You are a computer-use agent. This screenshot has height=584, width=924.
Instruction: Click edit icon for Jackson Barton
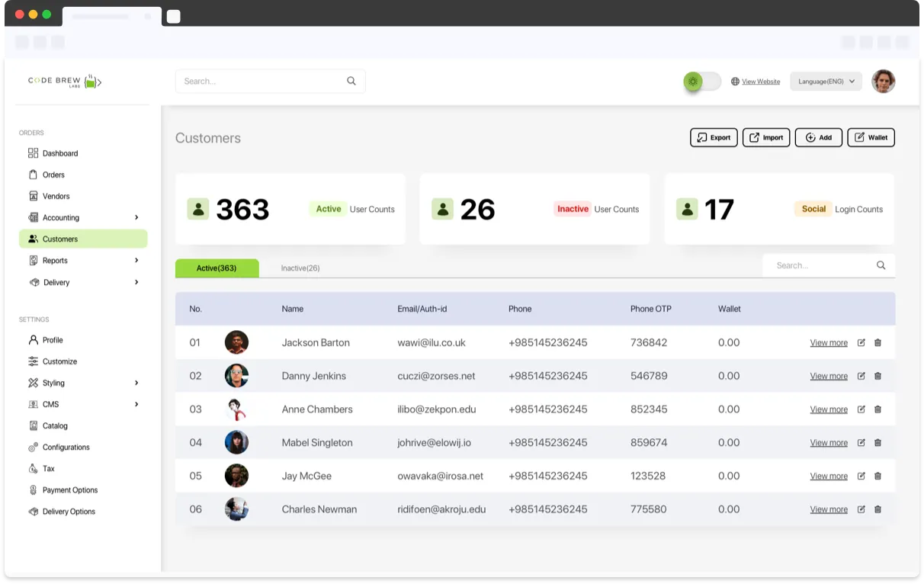coord(861,343)
